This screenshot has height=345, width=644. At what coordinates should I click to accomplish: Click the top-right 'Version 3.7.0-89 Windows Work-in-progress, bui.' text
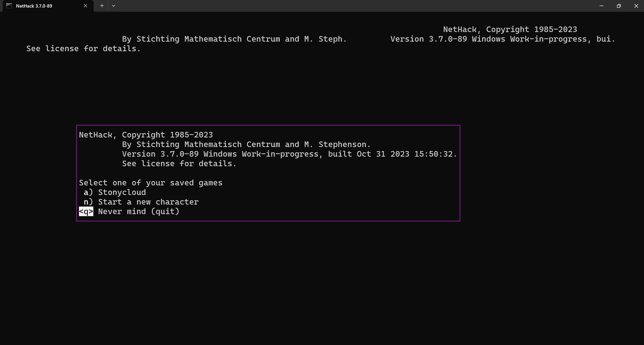coord(503,39)
